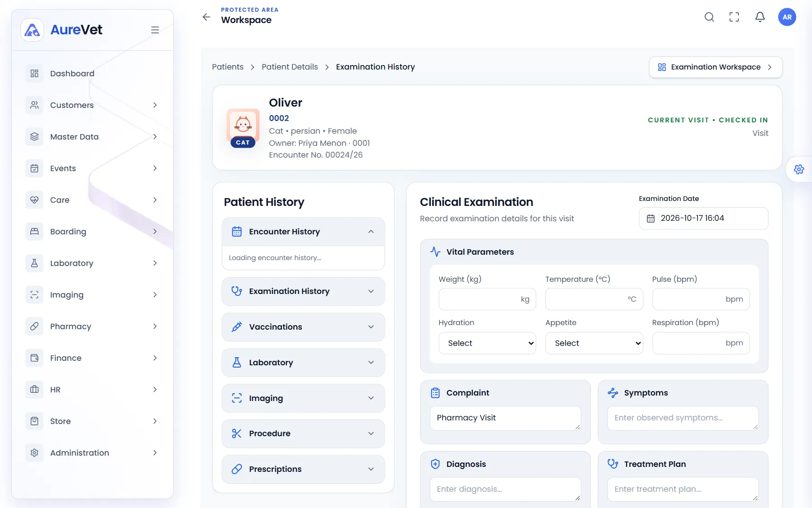This screenshot has height=508, width=812.
Task: Click the Dashboard sidebar icon
Action: (34, 74)
